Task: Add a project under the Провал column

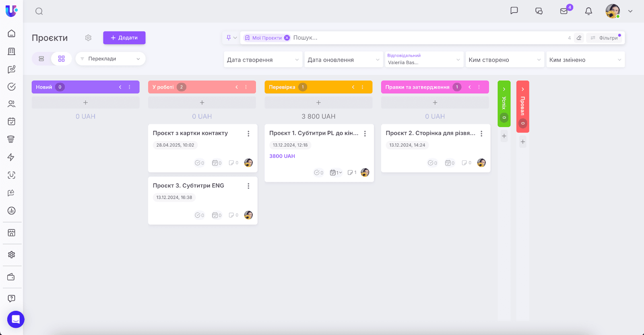Action: 523,142
